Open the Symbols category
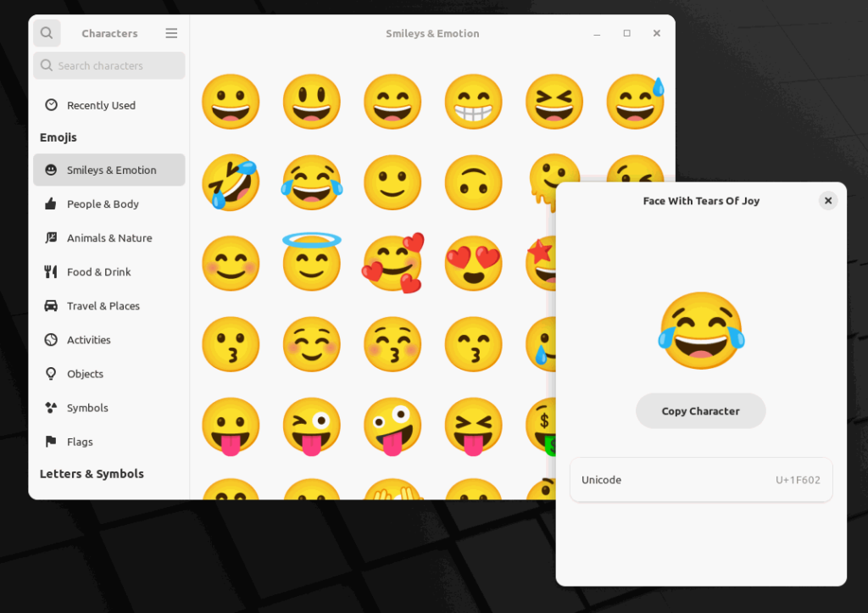 coord(89,407)
